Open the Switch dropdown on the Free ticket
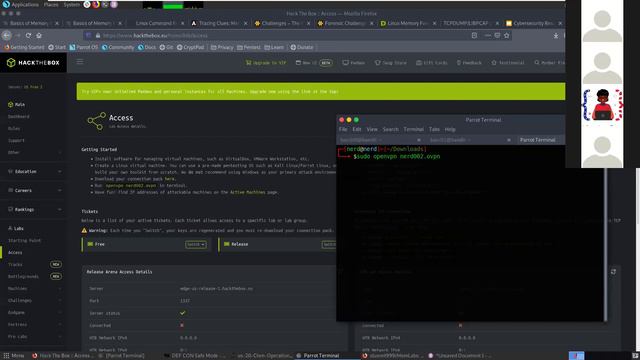 (196, 244)
